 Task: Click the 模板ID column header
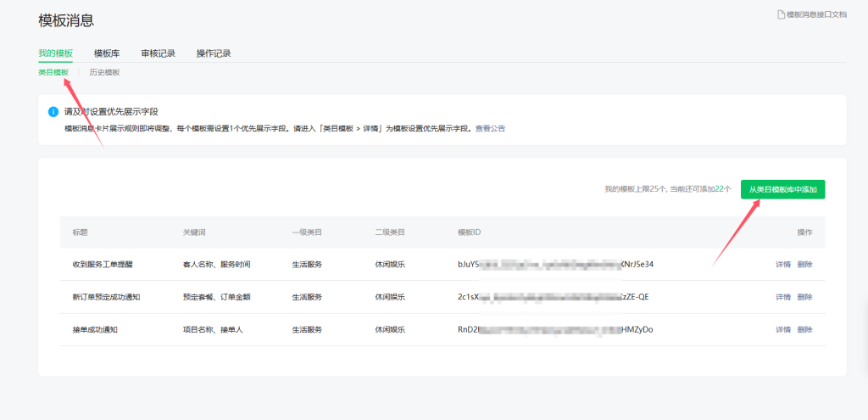tap(469, 232)
